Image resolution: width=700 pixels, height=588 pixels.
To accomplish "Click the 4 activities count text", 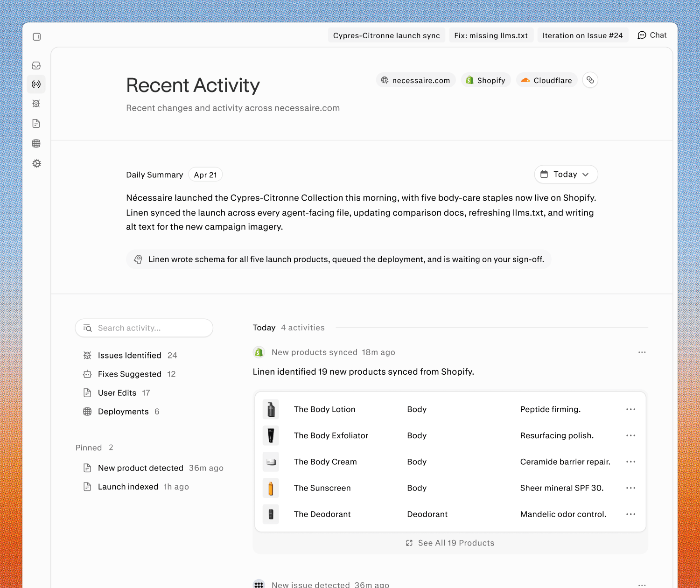I will pyautogui.click(x=303, y=328).
